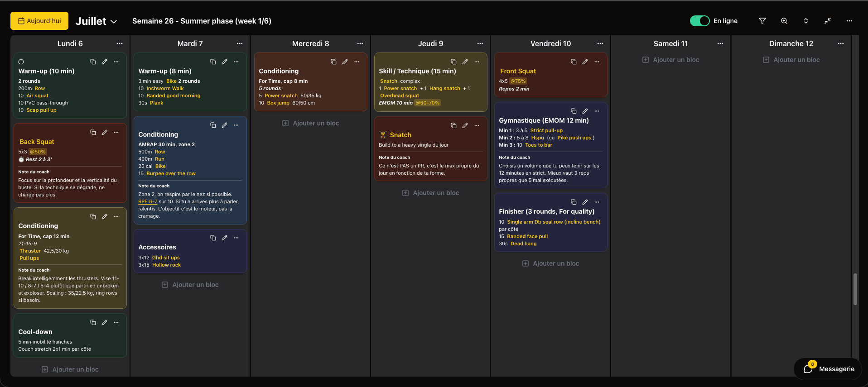Add a block under Mardi 7
The image size is (868, 387).
click(190, 285)
